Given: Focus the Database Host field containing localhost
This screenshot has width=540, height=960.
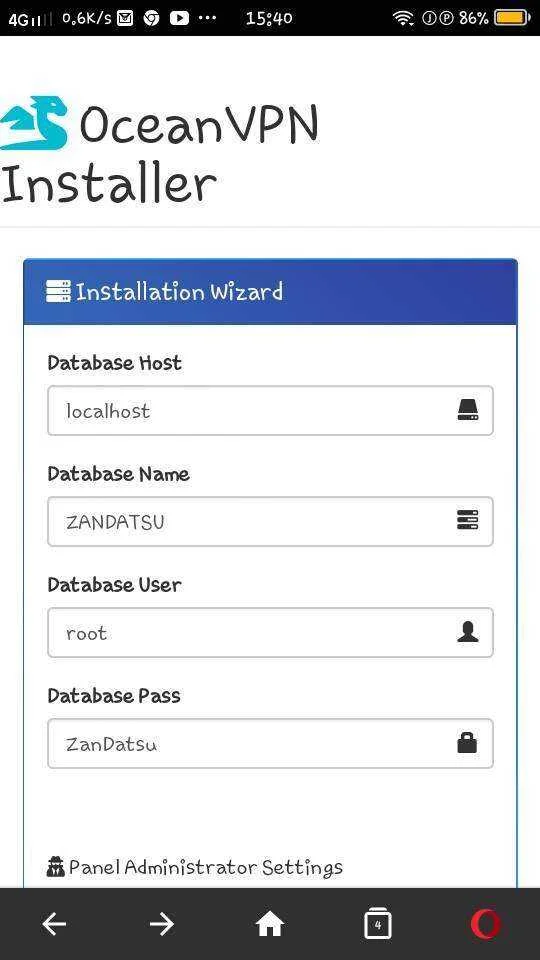Looking at the screenshot, I should [x=270, y=410].
